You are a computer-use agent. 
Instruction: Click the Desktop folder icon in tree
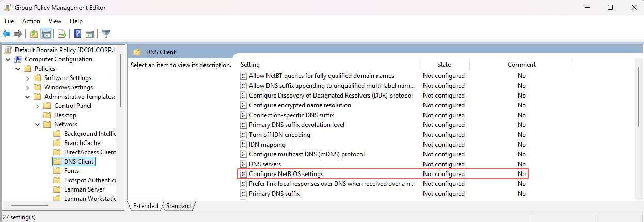tap(47, 115)
